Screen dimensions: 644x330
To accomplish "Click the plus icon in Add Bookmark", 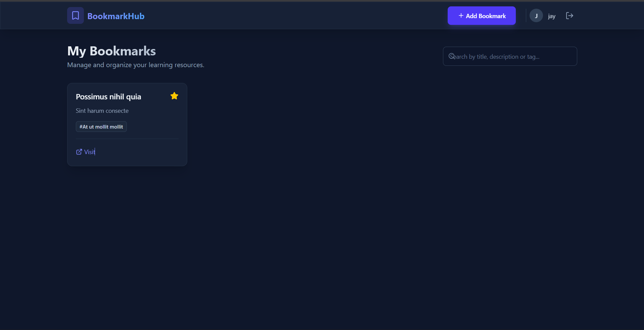I will [x=461, y=16].
